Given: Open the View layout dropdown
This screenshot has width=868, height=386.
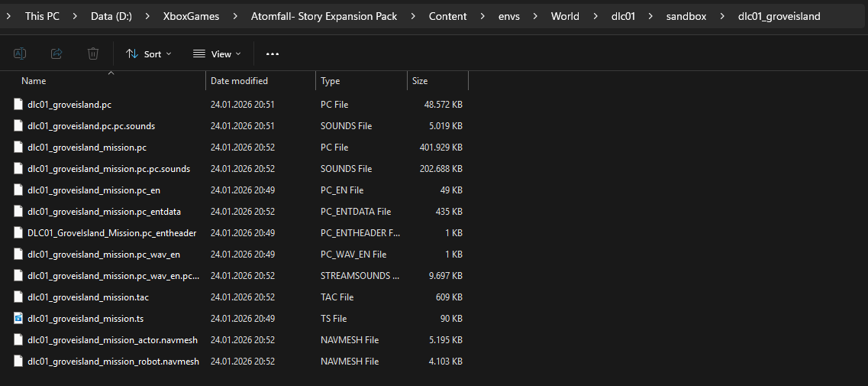Looking at the screenshot, I should pyautogui.click(x=217, y=54).
